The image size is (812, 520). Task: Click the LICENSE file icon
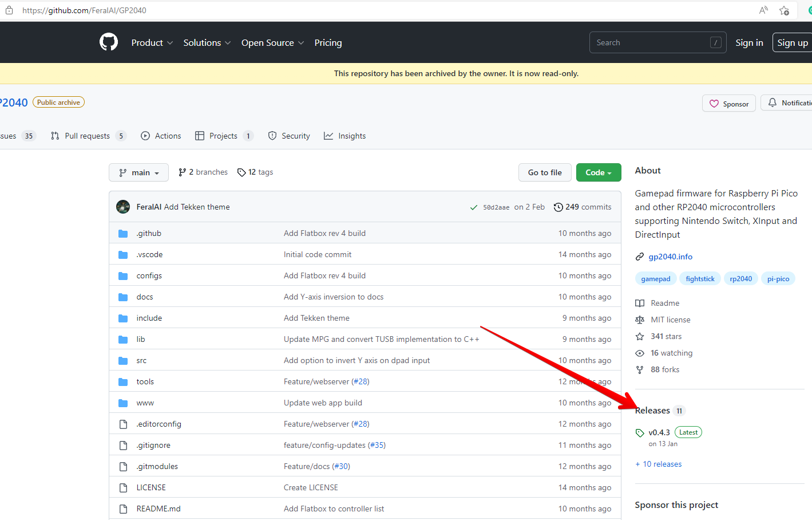pos(123,487)
